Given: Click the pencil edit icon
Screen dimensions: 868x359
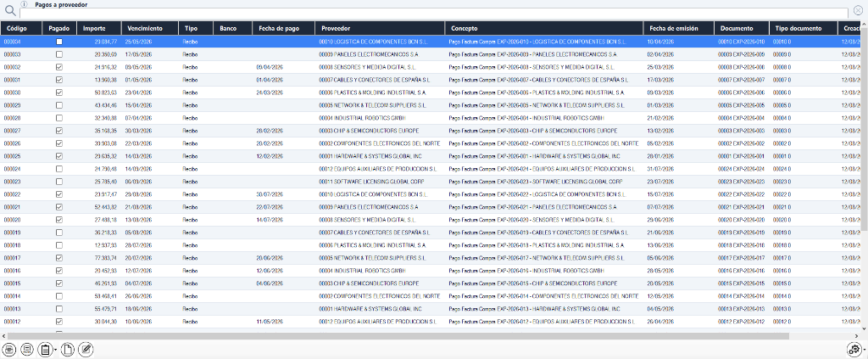Looking at the screenshot, I should [x=86, y=349].
